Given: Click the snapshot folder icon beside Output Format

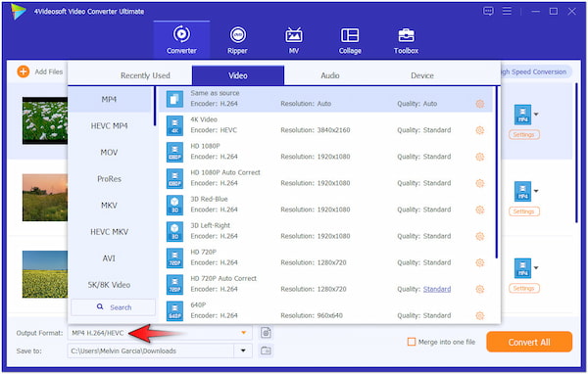Looking at the screenshot, I should tap(266, 333).
